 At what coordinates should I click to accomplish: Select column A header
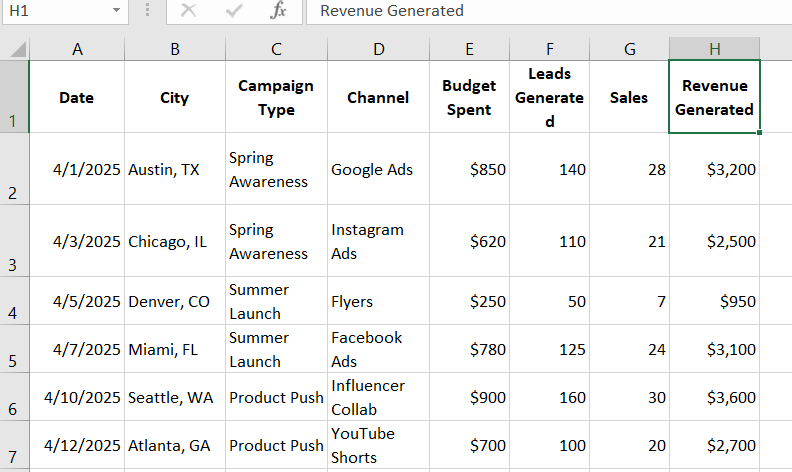[77, 49]
